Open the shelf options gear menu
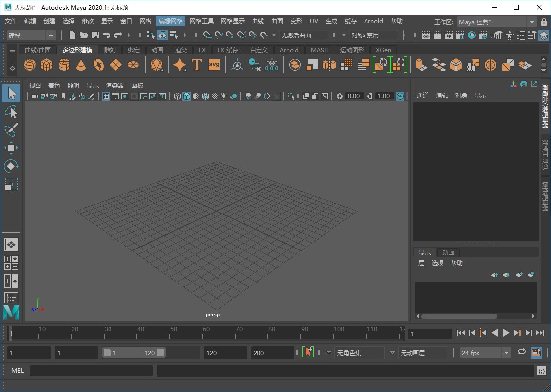 coord(12,68)
